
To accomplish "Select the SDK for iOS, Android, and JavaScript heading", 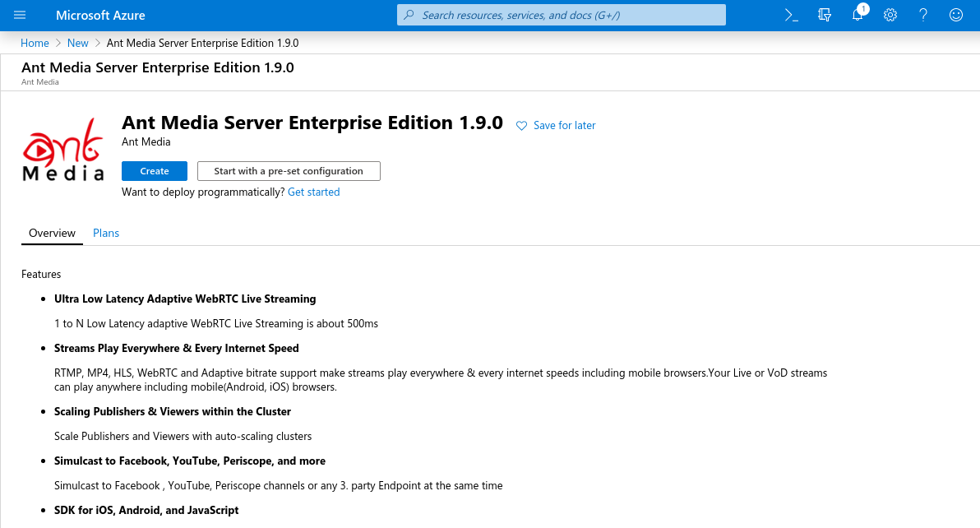I will coord(146,511).
